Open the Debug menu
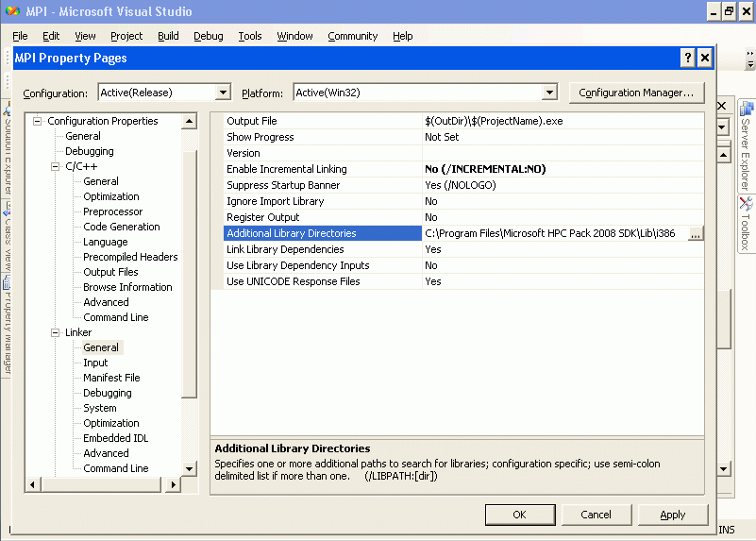The height and width of the screenshot is (541, 756). click(208, 36)
